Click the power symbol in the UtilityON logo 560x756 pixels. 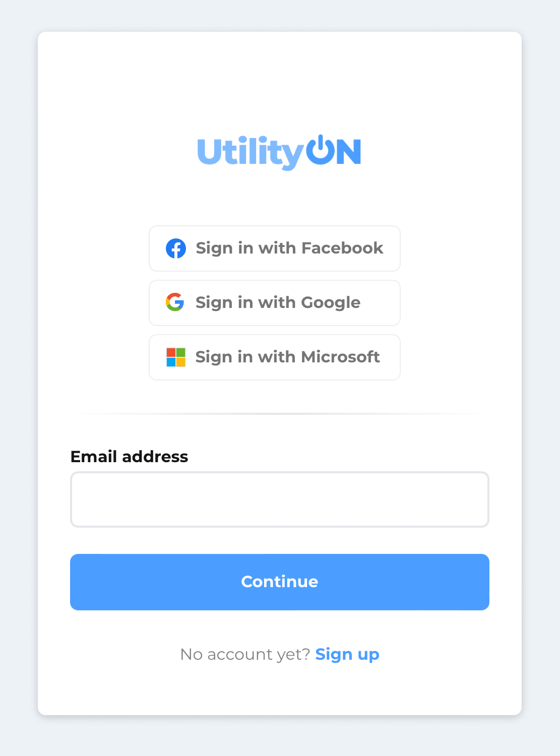tap(320, 150)
